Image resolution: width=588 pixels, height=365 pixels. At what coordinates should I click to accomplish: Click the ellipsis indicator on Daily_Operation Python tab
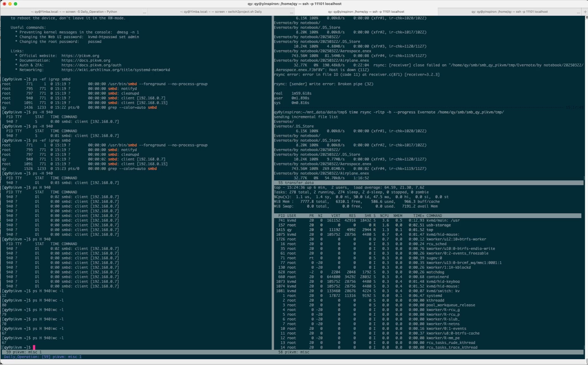click(x=144, y=12)
